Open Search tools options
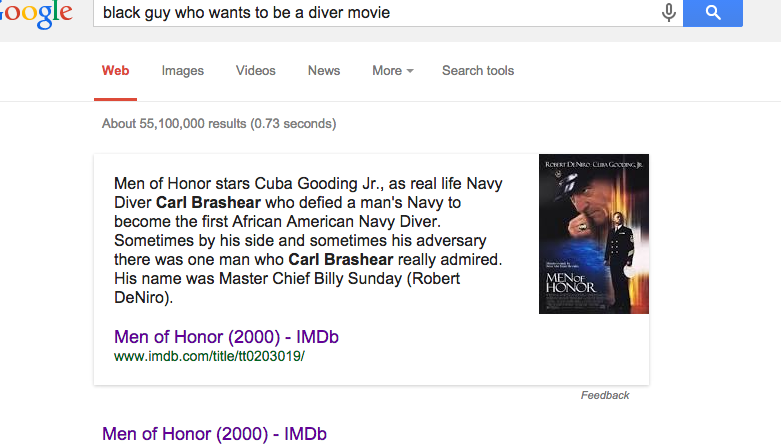The image size is (781, 445). pos(478,71)
